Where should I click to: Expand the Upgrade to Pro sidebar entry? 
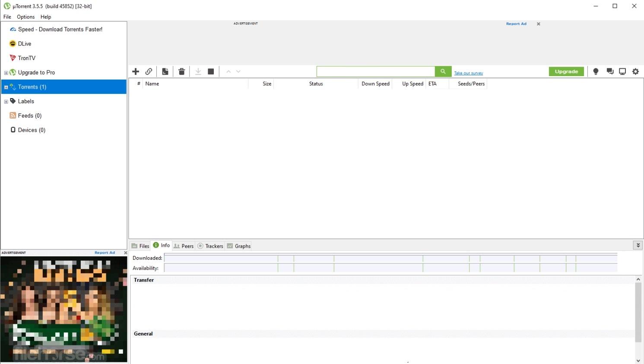pyautogui.click(x=6, y=72)
